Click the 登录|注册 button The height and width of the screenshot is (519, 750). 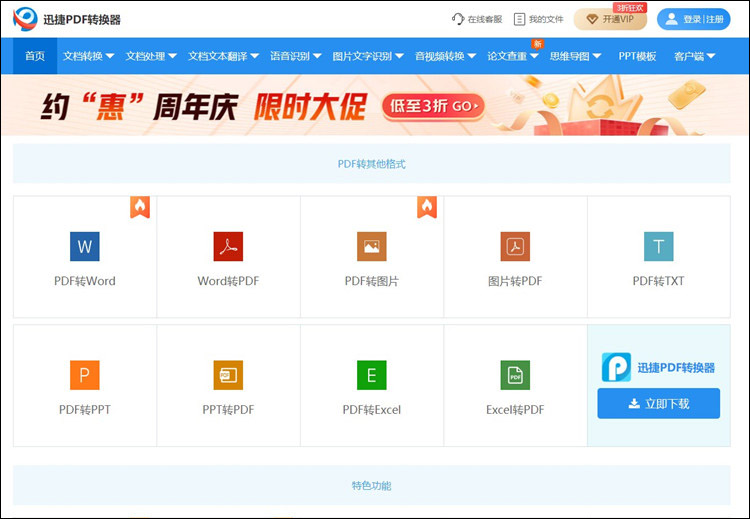(694, 19)
